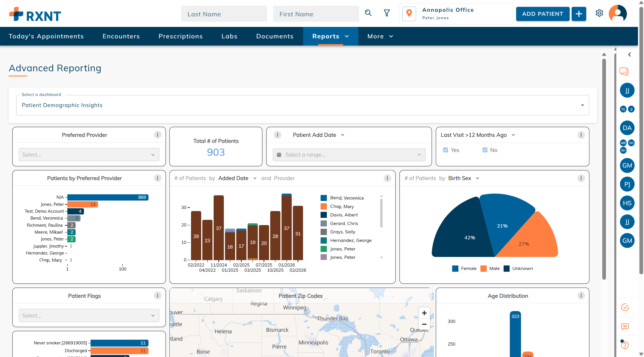This screenshot has width=644, height=357.
Task: Expand the Select a dashboard dropdown
Action: tap(303, 105)
